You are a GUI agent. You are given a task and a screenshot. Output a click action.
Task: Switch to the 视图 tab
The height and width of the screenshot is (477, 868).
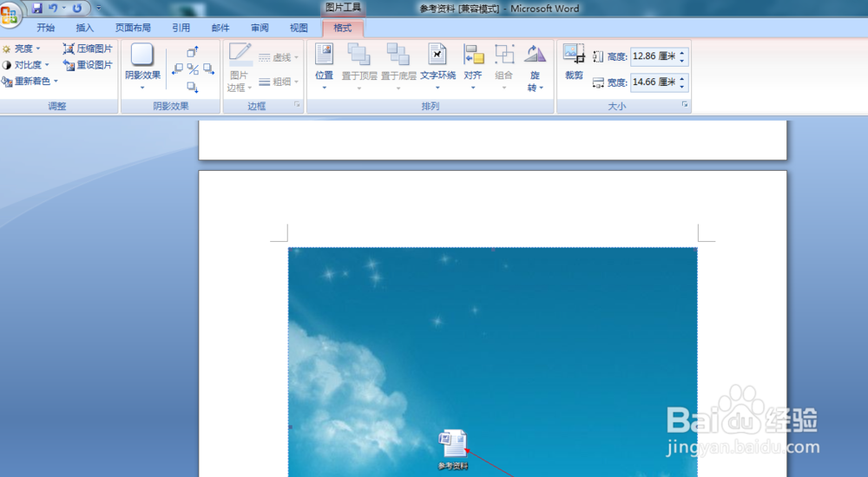[x=299, y=28]
